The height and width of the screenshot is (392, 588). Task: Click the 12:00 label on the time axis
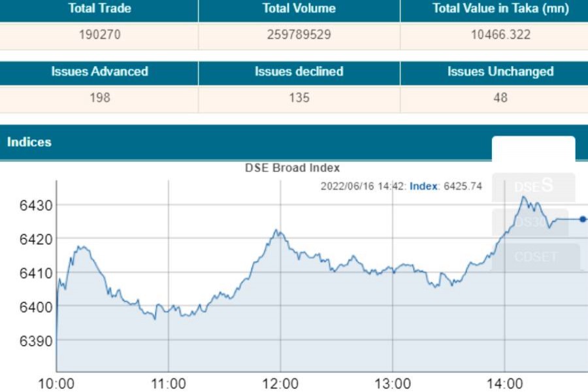click(x=281, y=384)
